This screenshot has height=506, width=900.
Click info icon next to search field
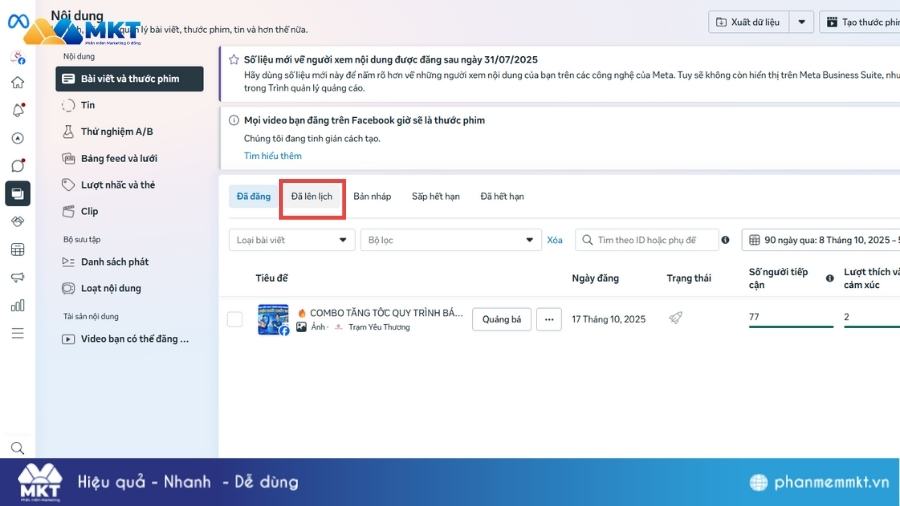tap(726, 240)
